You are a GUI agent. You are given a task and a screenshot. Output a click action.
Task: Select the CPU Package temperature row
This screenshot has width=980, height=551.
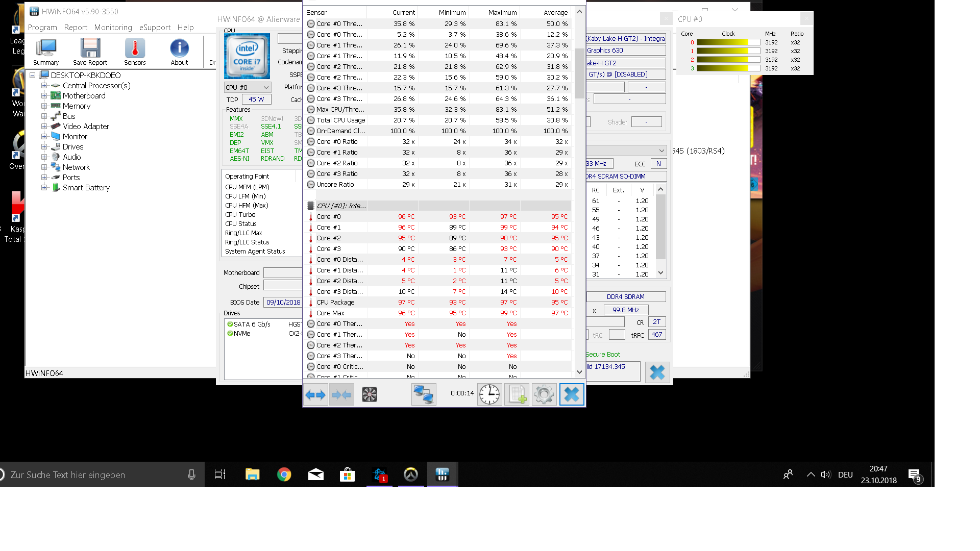tap(439, 303)
